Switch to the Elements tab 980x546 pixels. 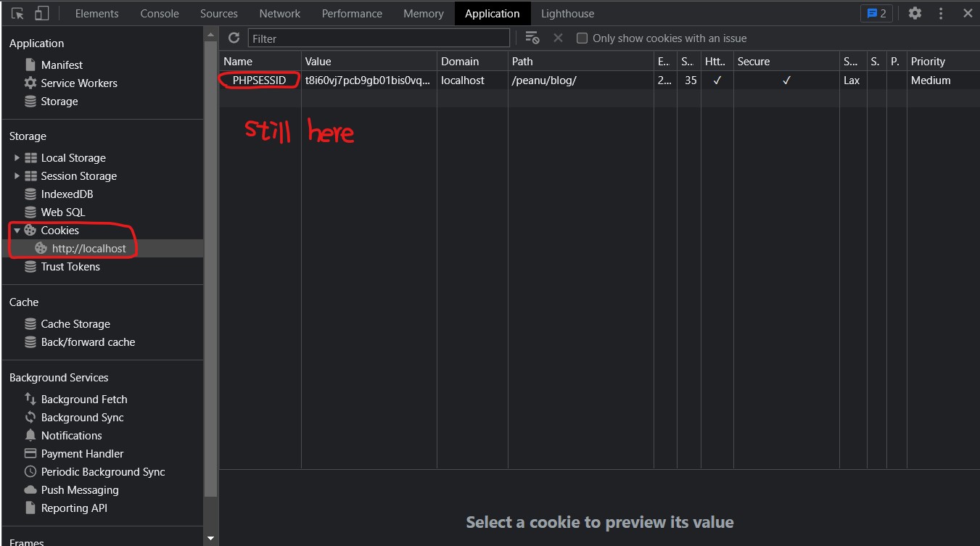(97, 13)
